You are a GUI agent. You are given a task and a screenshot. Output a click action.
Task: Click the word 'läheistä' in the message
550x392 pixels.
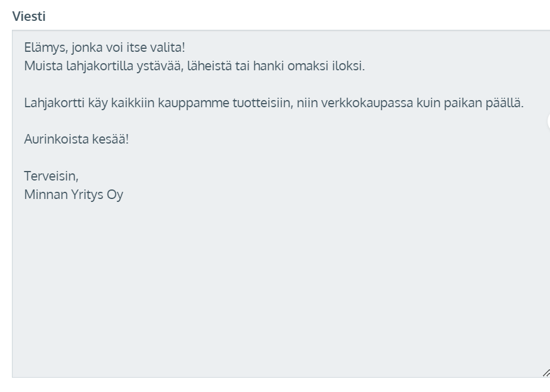pyautogui.click(x=209, y=66)
